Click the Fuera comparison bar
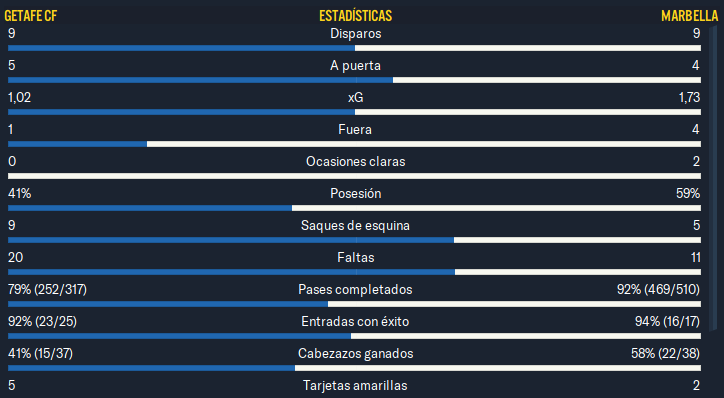The height and width of the screenshot is (398, 724). 354,144
